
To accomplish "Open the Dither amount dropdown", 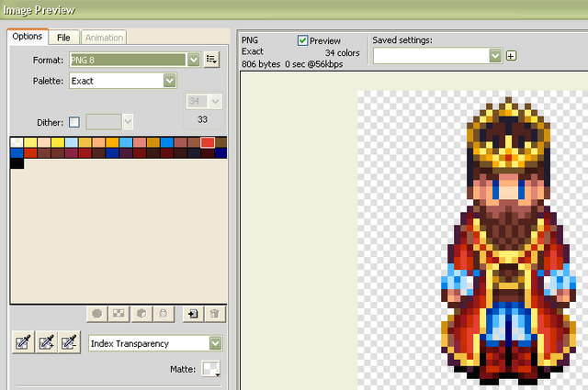I will pos(128,122).
